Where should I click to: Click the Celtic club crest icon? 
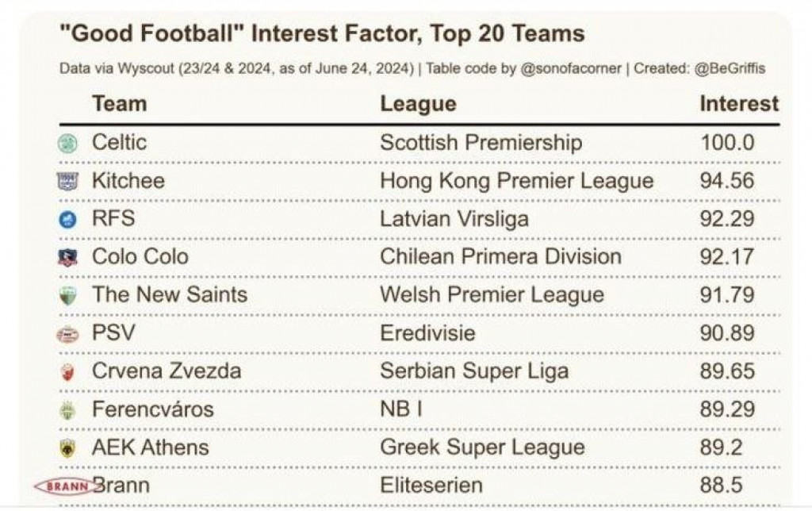pyautogui.click(x=68, y=144)
